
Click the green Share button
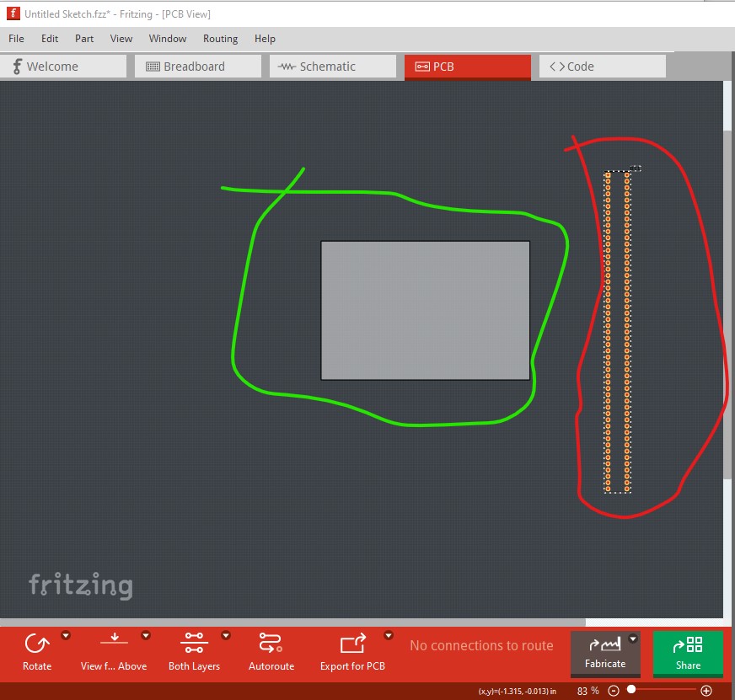click(x=688, y=653)
